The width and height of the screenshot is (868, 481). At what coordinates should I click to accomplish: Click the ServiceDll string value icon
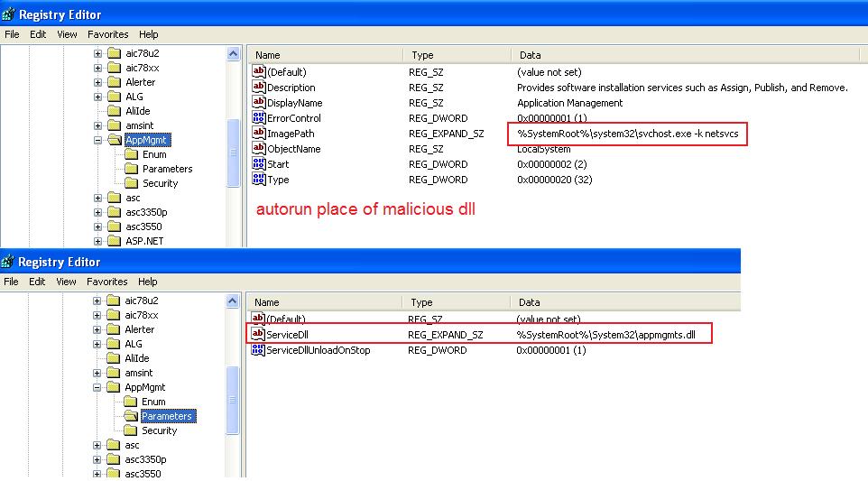pyautogui.click(x=258, y=334)
